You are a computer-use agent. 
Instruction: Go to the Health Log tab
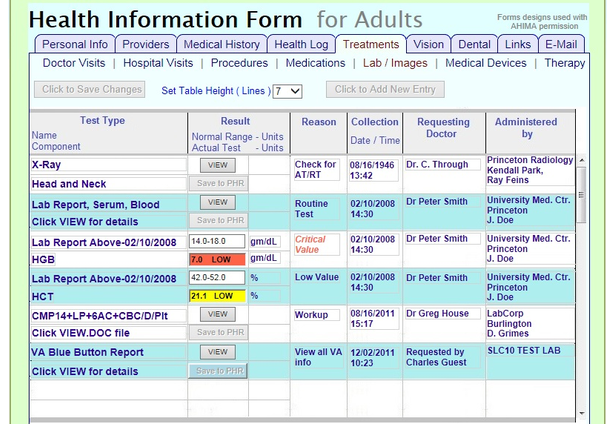pyautogui.click(x=301, y=44)
